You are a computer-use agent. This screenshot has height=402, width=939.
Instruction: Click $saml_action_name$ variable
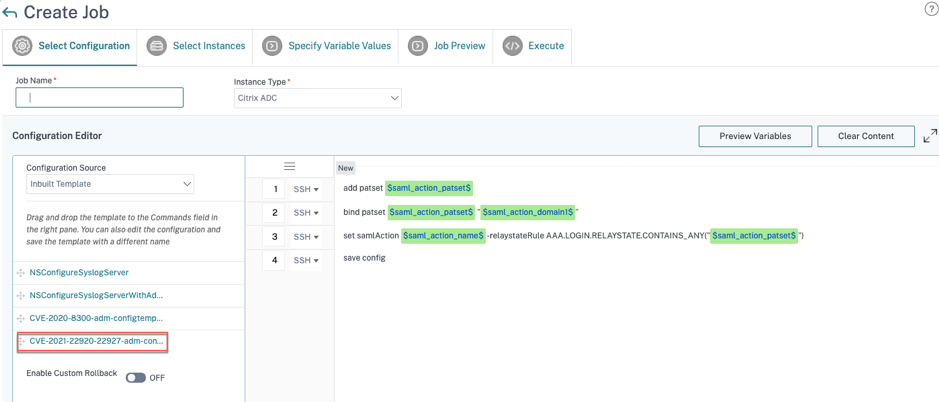point(443,236)
